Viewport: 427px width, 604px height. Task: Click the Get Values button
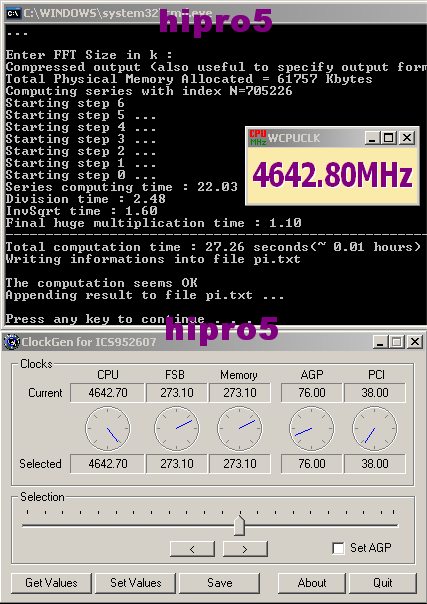tap(51, 583)
